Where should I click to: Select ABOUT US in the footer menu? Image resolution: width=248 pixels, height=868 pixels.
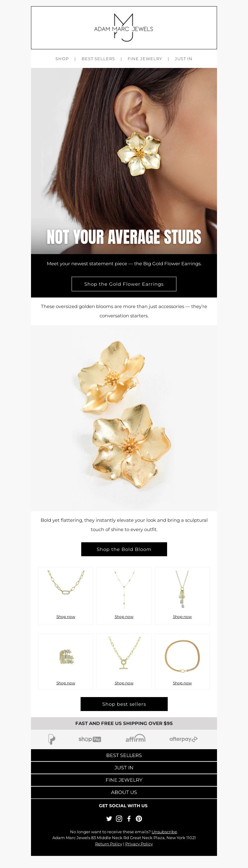point(124,792)
